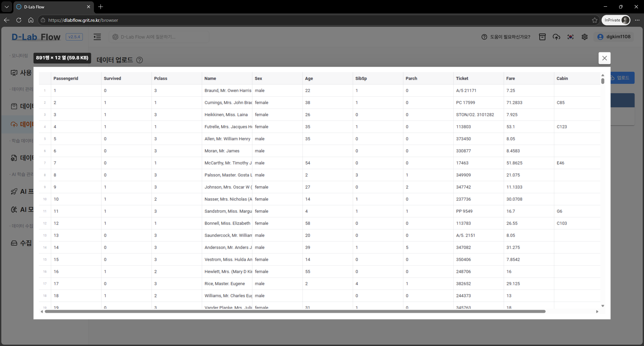This screenshot has width=644, height=346.
Task: Open the tab actions dropdown in browser
Action: click(7, 7)
